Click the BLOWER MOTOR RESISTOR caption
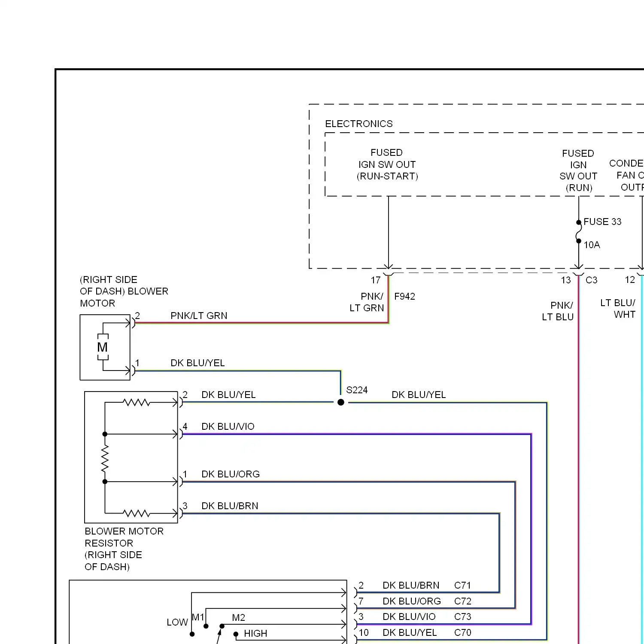The height and width of the screenshot is (644, 644). tap(124, 549)
